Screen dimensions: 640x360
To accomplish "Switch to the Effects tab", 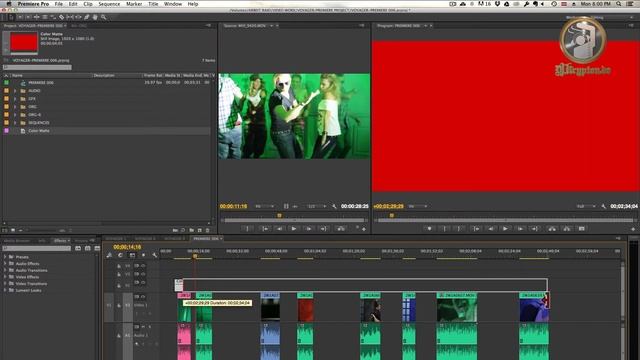I will [x=60, y=241].
